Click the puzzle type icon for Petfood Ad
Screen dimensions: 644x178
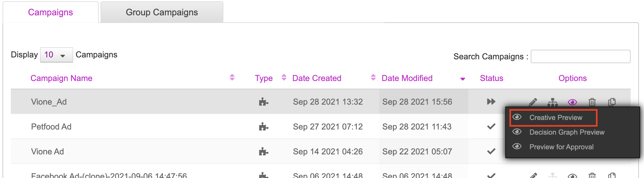click(263, 127)
